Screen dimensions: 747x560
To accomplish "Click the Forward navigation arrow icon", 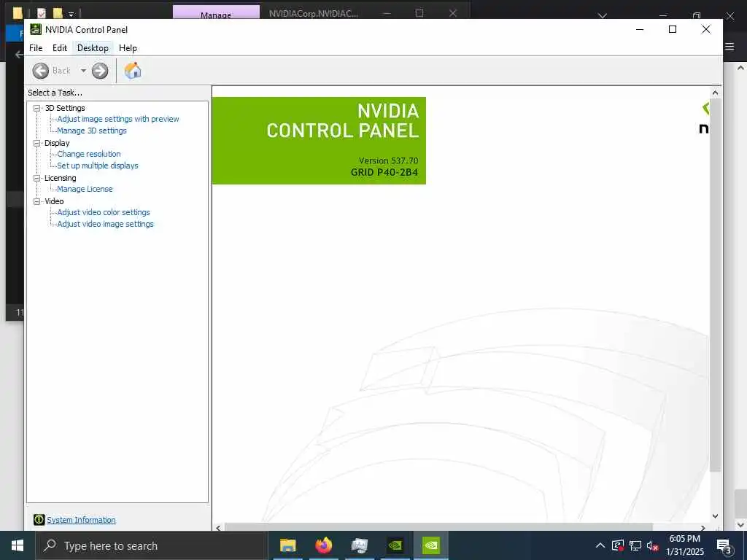I will point(100,71).
